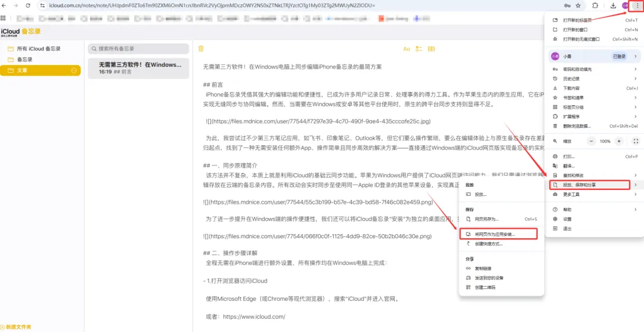Open 所有 iCloud 备忘录 folder
Viewport: 644px width, 332px height.
(41, 48)
